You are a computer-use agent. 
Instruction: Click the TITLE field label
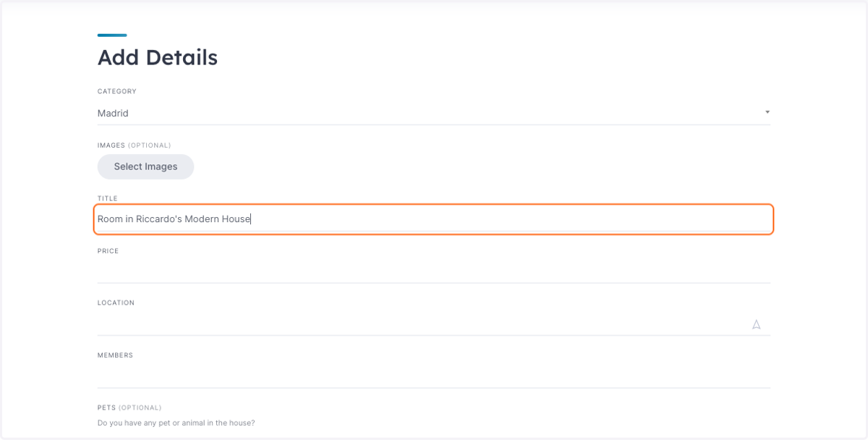(x=108, y=198)
